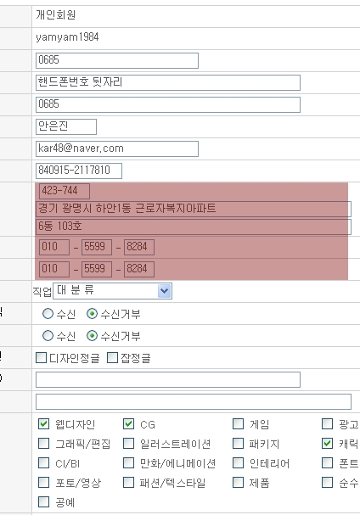Click the ID number field 840915-2117810
360x515 pixels.
(79, 171)
